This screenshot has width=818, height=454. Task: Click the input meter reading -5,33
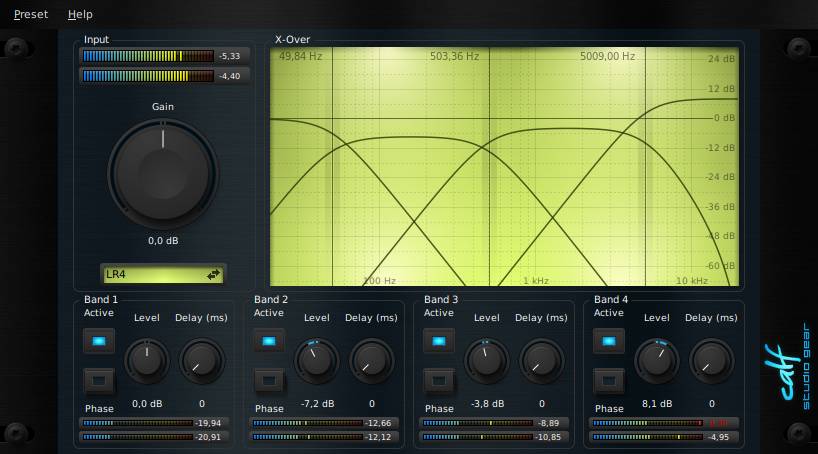[x=230, y=56]
